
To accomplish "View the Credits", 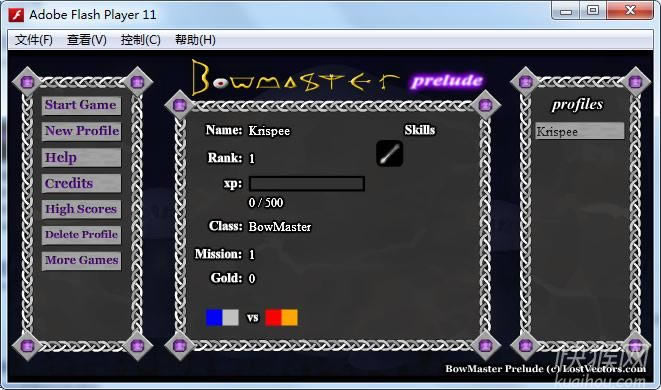I will point(81,183).
